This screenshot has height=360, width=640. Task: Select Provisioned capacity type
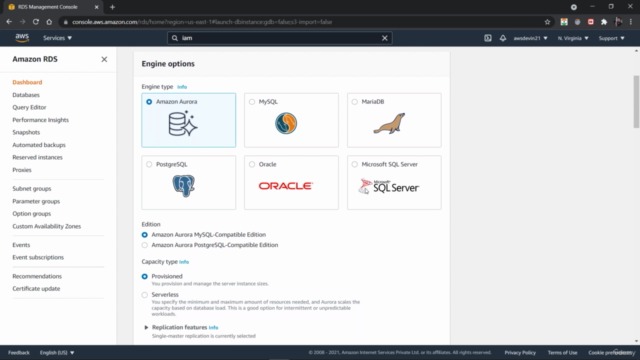pyautogui.click(x=144, y=276)
